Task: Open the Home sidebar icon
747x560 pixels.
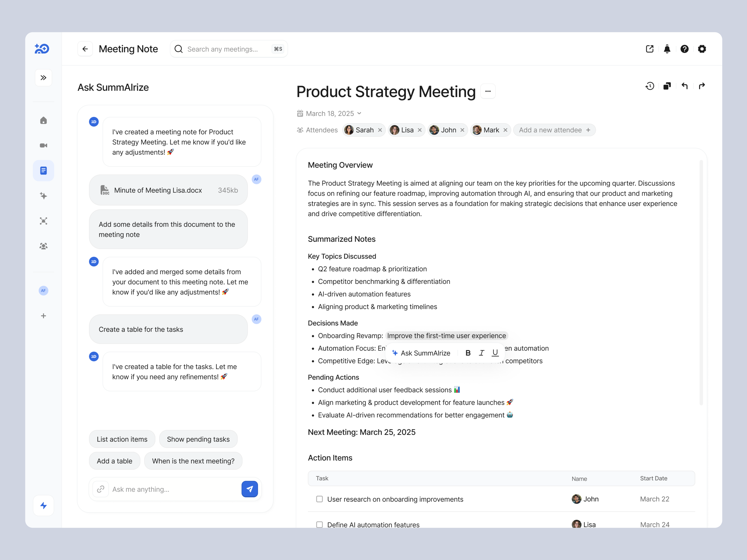Action: pos(43,121)
